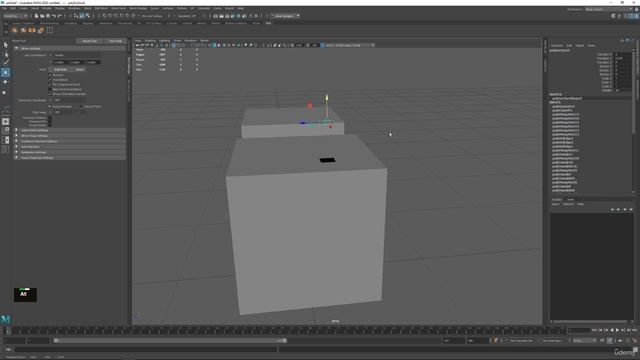Viewport: 640px width, 360px height.
Task: Enable snap to points icon
Action: click(x=116, y=16)
